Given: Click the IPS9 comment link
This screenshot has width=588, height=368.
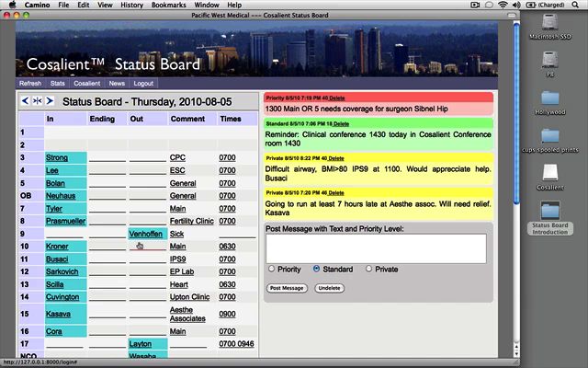Looking at the screenshot, I should click(177, 259).
